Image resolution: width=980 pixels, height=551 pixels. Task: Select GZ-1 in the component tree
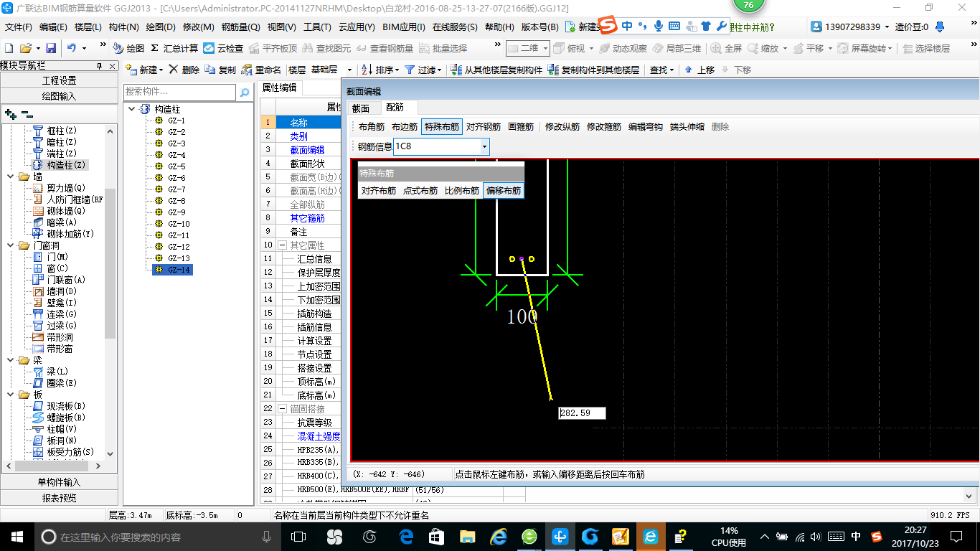coord(176,121)
